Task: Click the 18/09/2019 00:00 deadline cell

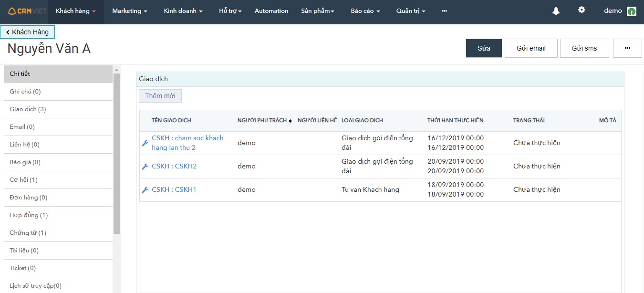Action: pyautogui.click(x=456, y=189)
